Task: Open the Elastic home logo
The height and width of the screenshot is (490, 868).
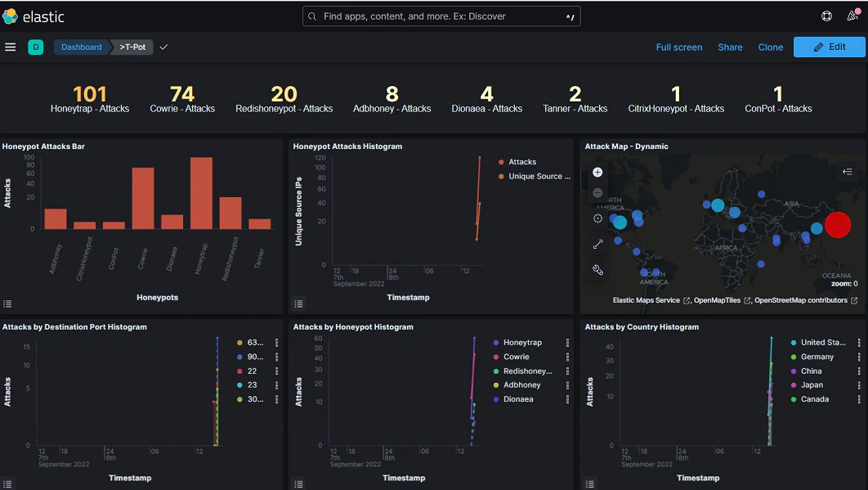Action: pos(34,16)
